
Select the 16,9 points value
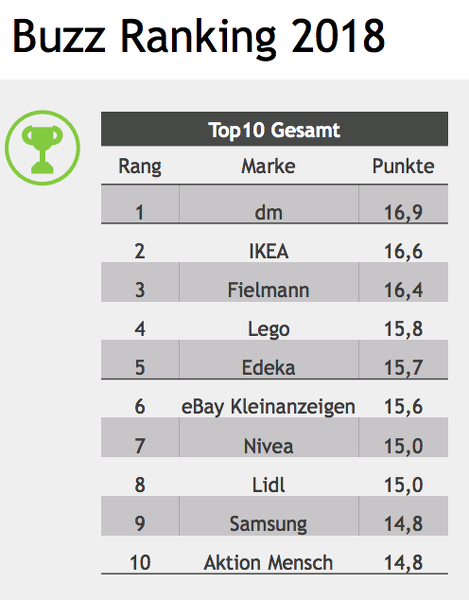403,213
